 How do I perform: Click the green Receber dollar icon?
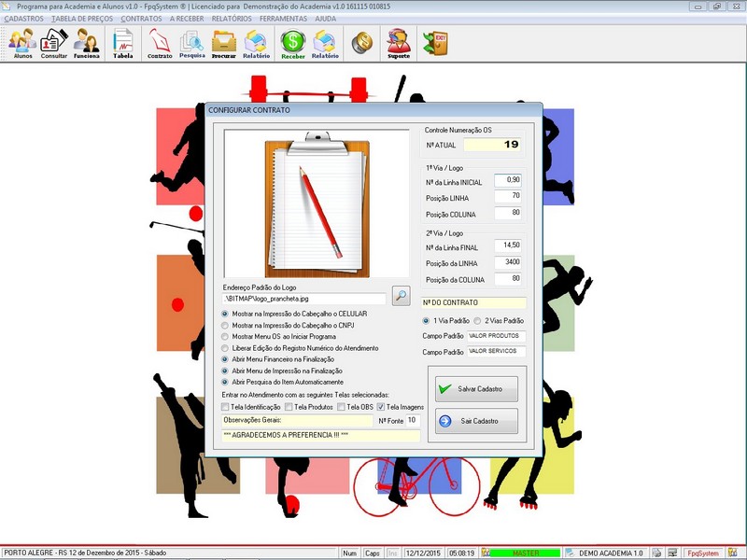[x=292, y=43]
